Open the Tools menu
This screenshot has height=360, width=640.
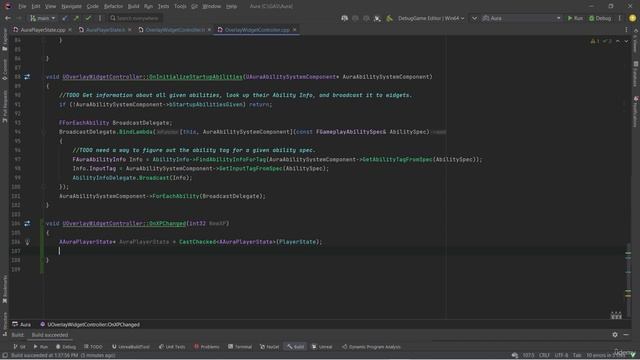click(180, 6)
